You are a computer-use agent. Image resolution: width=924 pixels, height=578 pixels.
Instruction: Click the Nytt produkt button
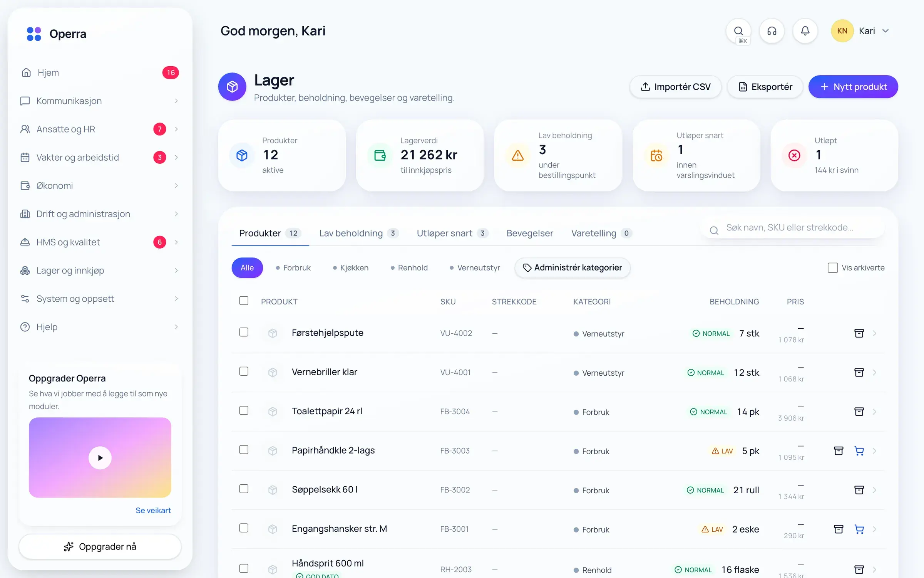[853, 87]
